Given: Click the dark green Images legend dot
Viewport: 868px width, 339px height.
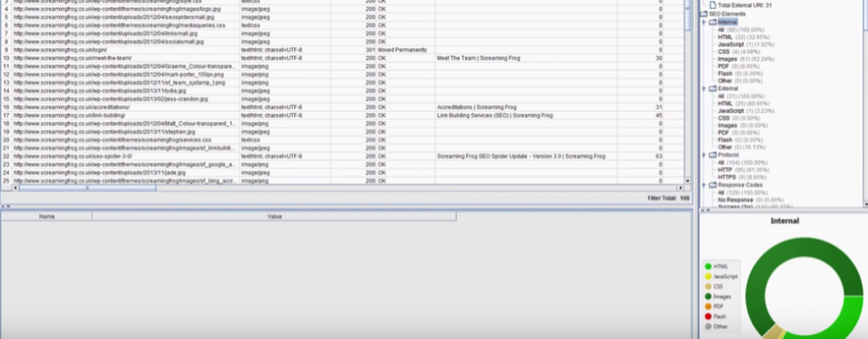Looking at the screenshot, I should point(708,297).
